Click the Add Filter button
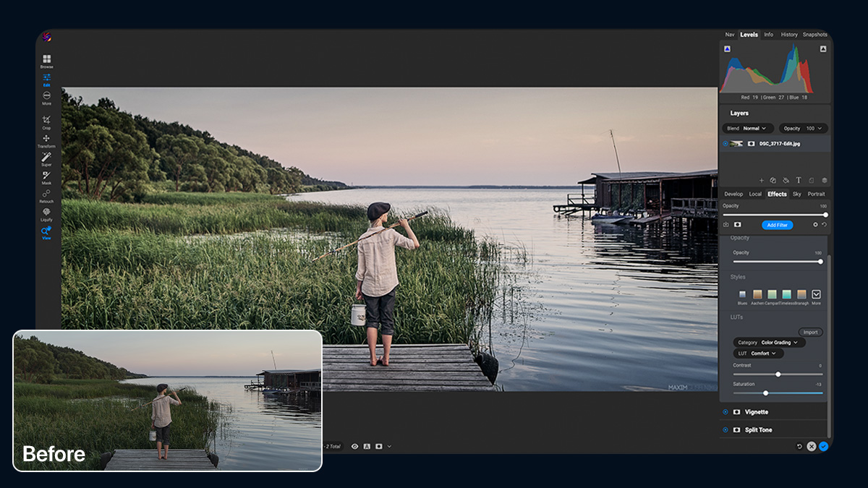This screenshot has height=488, width=868. pos(778,225)
